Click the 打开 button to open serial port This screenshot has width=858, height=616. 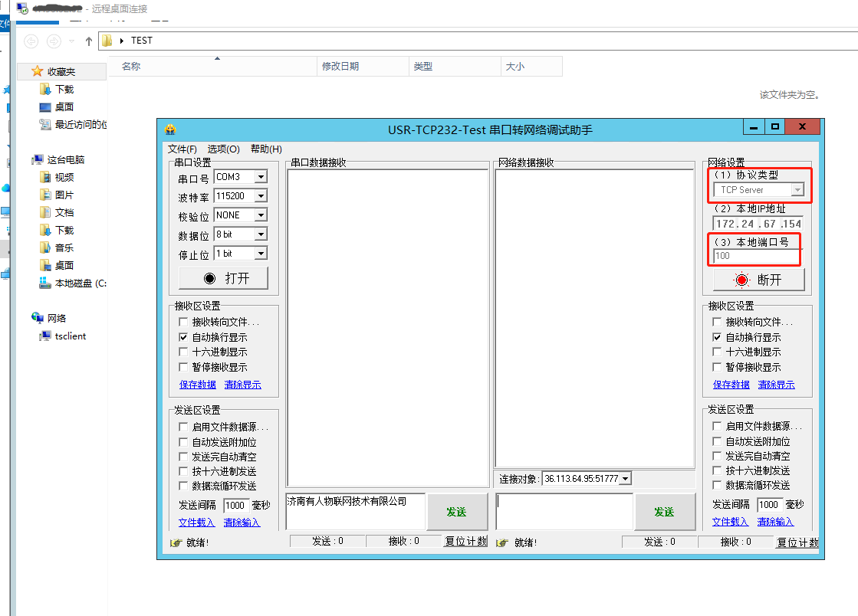coord(224,278)
